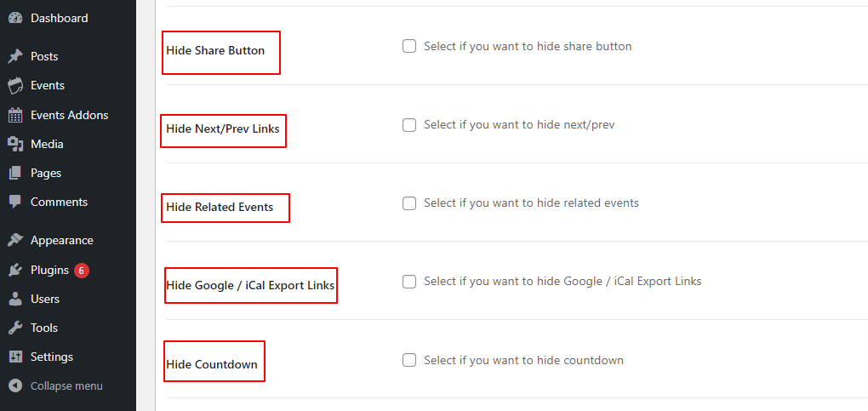Enable the Hide Countdown checkbox
Image resolution: width=868 pixels, height=411 pixels.
[409, 360]
